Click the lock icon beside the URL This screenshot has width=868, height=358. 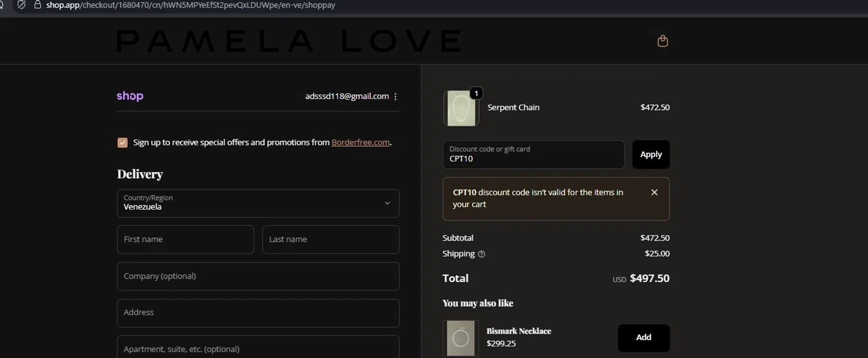click(38, 5)
